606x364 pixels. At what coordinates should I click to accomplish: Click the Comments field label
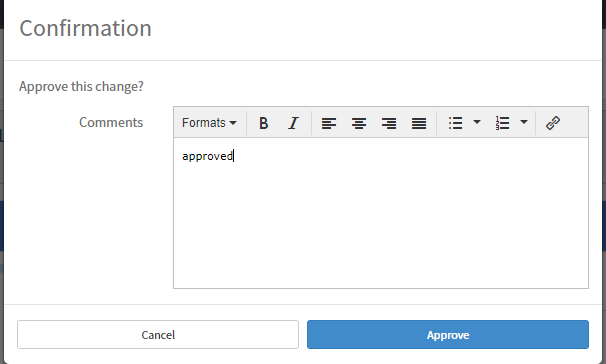(111, 122)
